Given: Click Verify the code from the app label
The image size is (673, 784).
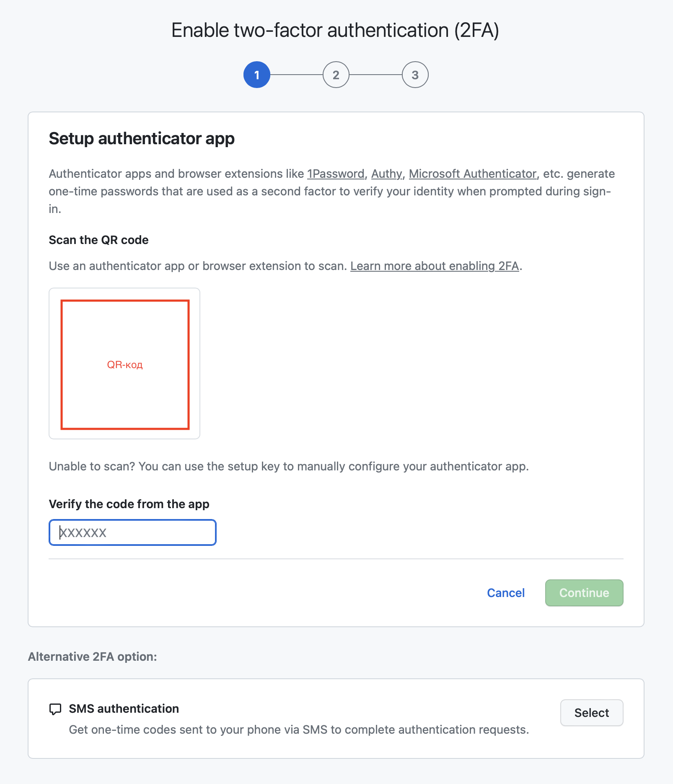Looking at the screenshot, I should pyautogui.click(x=129, y=504).
